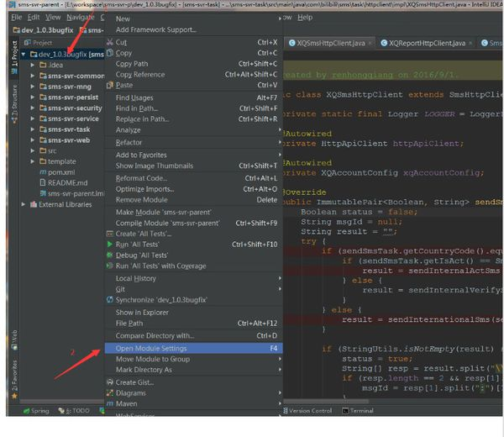Select Reformat Code menu entry

194,178
